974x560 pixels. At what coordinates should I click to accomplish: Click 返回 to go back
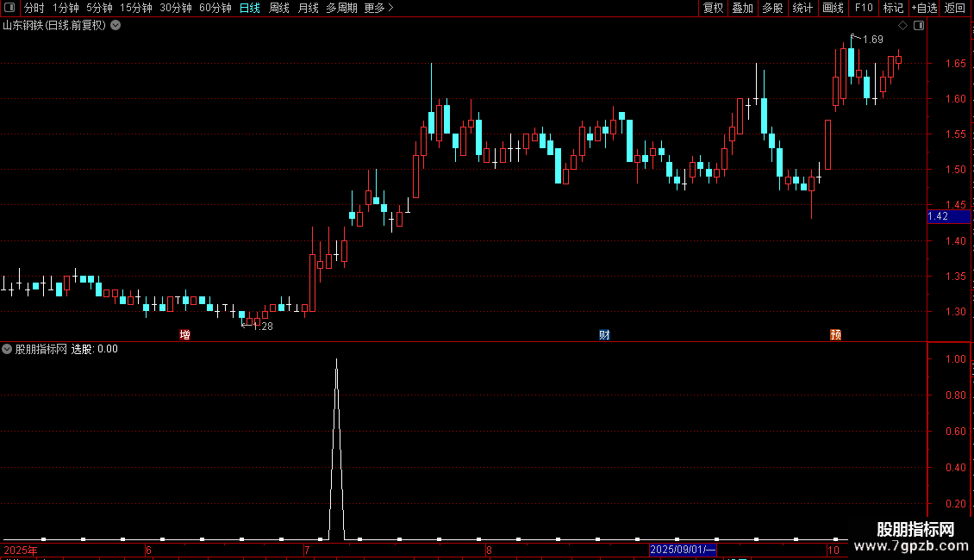pyautogui.click(x=955, y=8)
